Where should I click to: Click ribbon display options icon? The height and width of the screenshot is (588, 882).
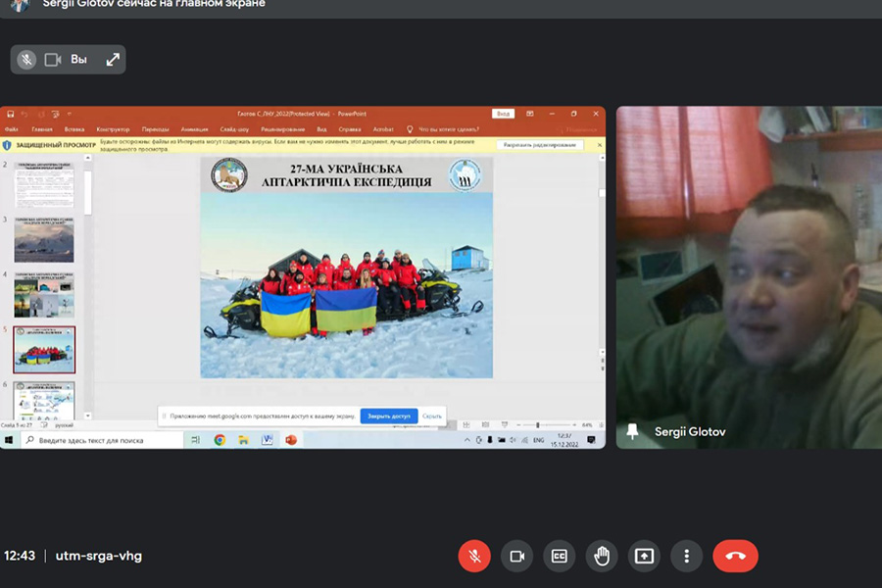(530, 114)
